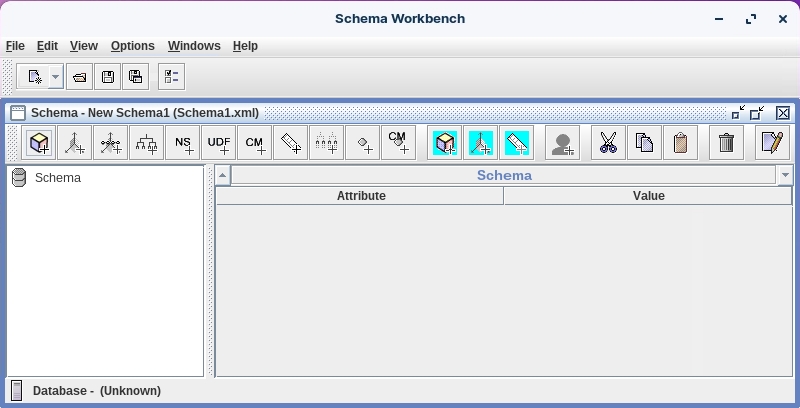
Task: Click the Add User Defined Function (UDF) icon
Action: (x=219, y=143)
